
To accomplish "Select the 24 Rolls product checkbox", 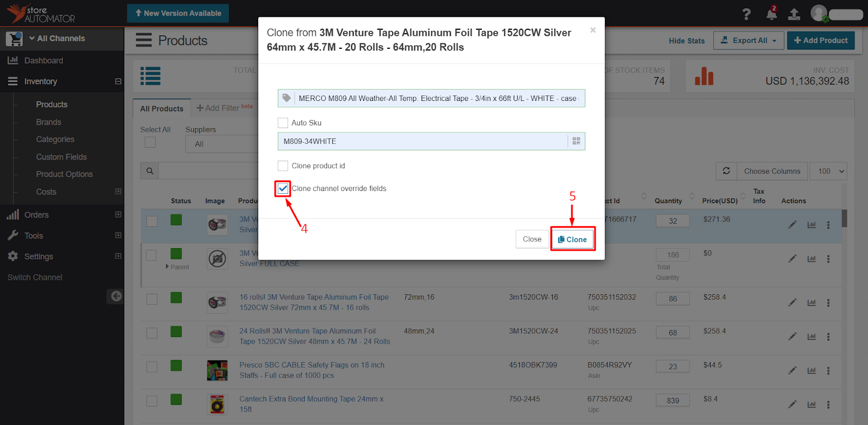I will [x=152, y=333].
